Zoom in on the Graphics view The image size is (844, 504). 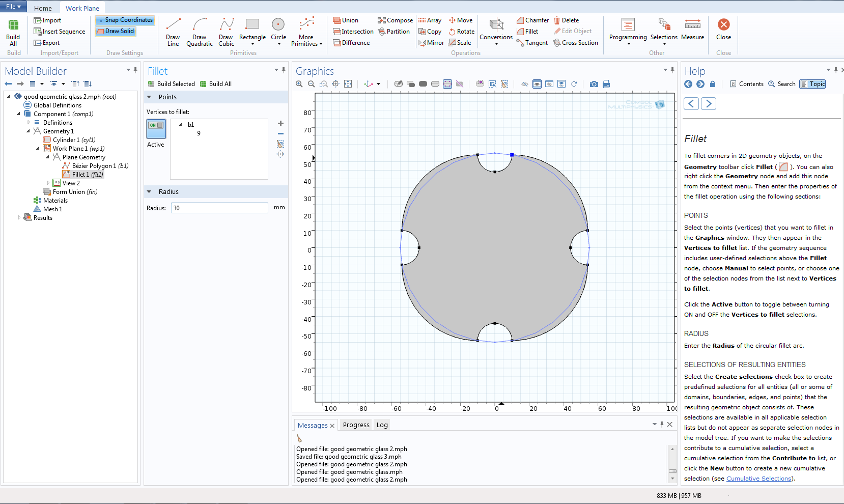[299, 84]
